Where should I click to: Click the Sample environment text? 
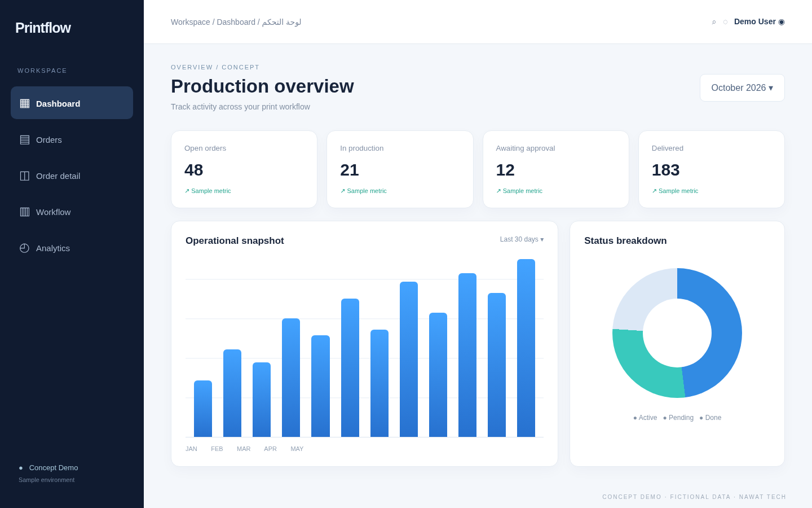point(47,480)
